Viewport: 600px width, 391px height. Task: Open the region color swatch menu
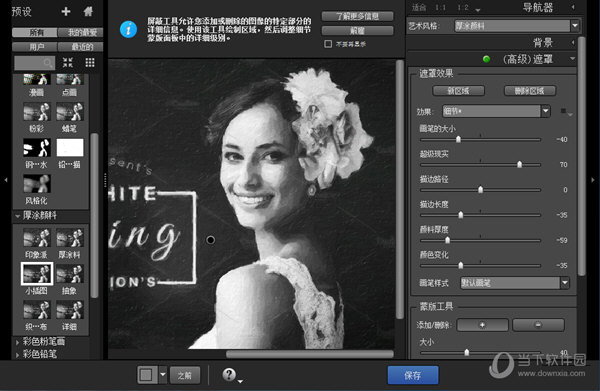566,112
